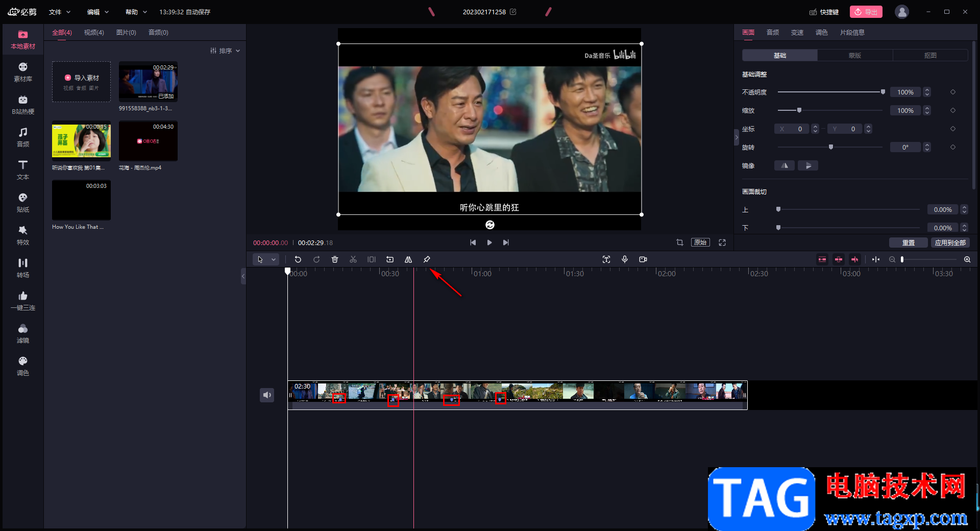Open the 调色 color grading sidebar panel
This screenshot has width=980, height=531.
pos(23,367)
